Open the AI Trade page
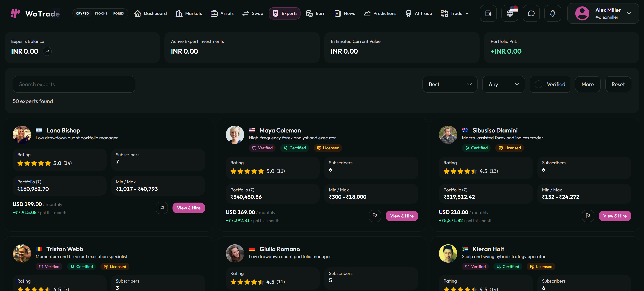The width and height of the screenshot is (644, 291). [x=418, y=13]
